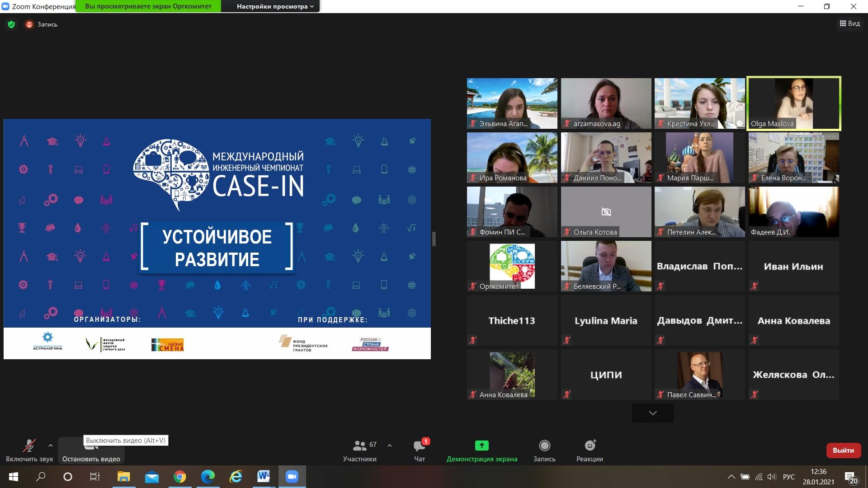
Task: Select Lyulina Maria participant tile
Action: [606, 320]
